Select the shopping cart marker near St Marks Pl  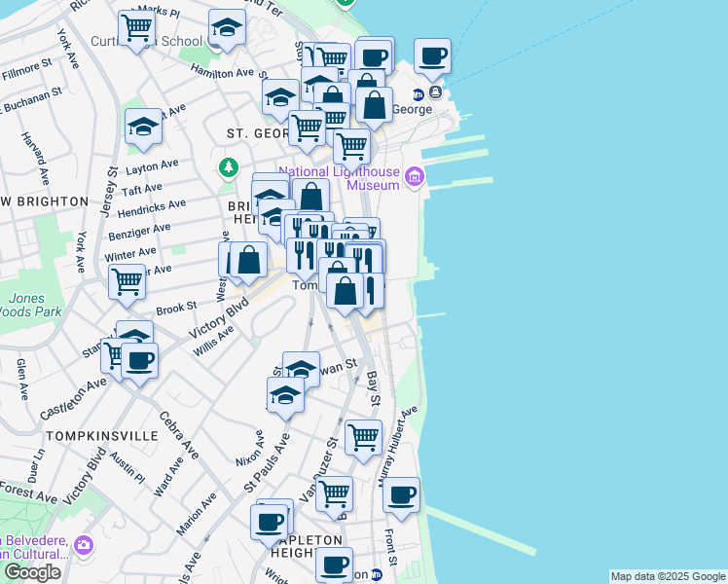136,30
